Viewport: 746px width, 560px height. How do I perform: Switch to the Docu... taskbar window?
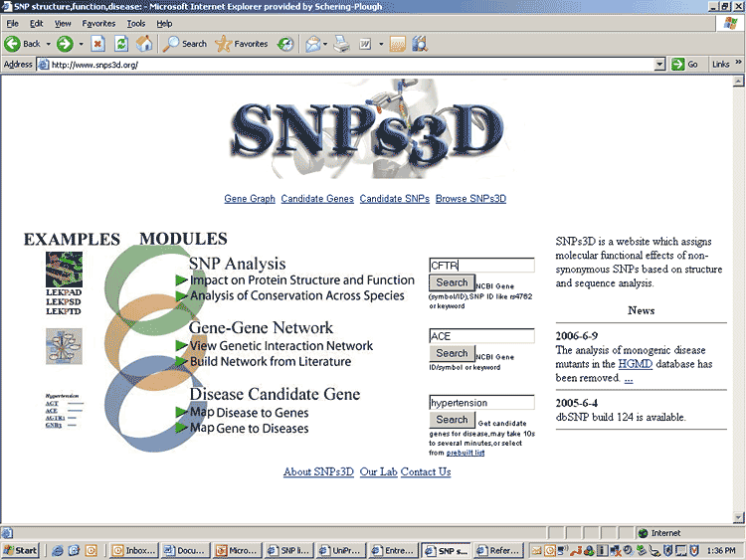click(x=185, y=550)
